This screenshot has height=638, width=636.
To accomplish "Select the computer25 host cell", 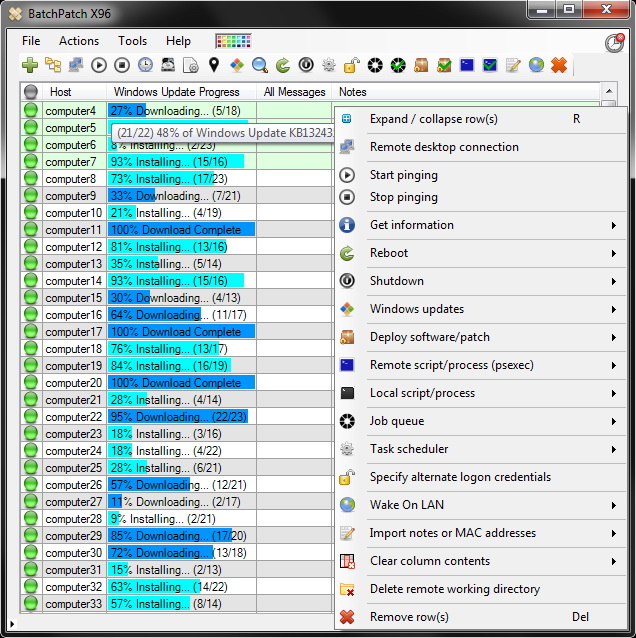I will pyautogui.click(x=74, y=468).
